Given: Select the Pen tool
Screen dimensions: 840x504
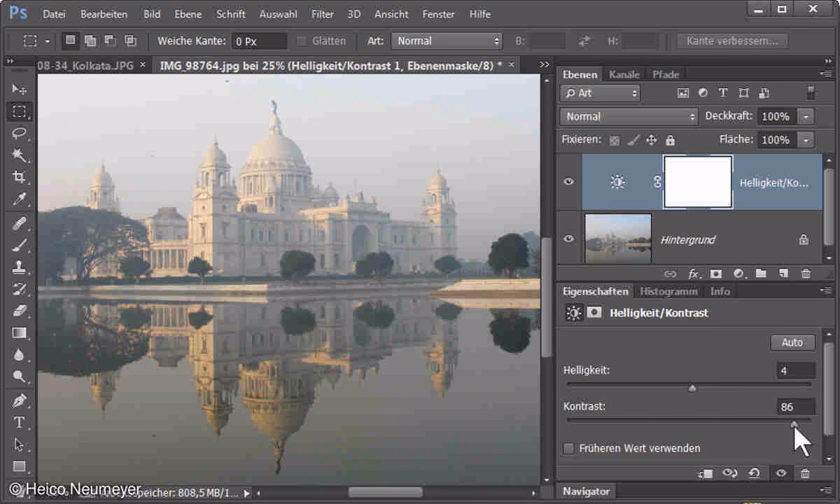Looking at the screenshot, I should (x=19, y=400).
